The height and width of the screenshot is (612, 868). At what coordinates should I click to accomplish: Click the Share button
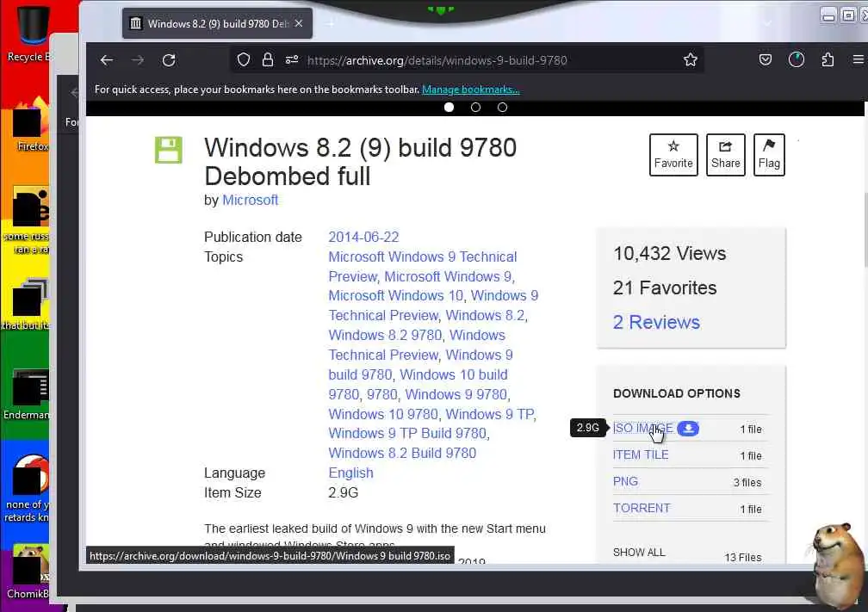(725, 155)
